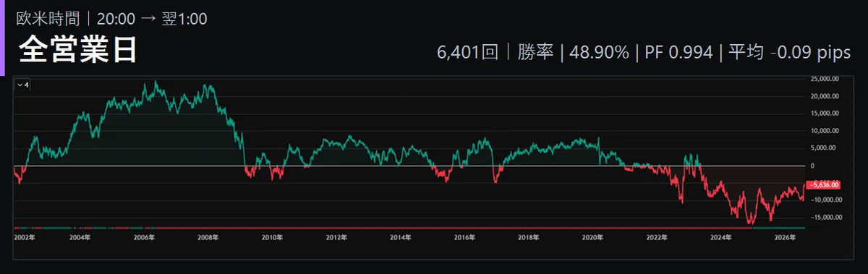Image resolution: width=868 pixels, height=274 pixels.
Task: Select the 2008年 label on time axis
Action: tap(208, 236)
